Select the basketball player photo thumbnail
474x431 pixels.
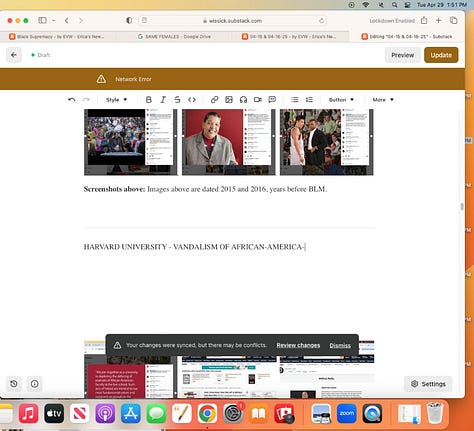[327, 142]
